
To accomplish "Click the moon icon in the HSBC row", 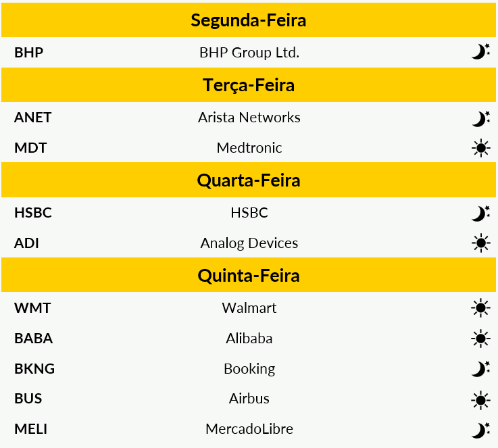I will pos(480,214).
